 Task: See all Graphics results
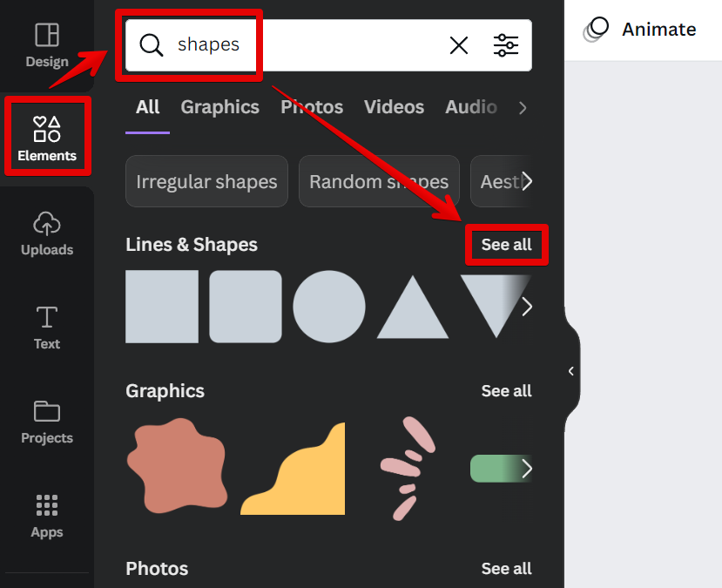coord(506,391)
